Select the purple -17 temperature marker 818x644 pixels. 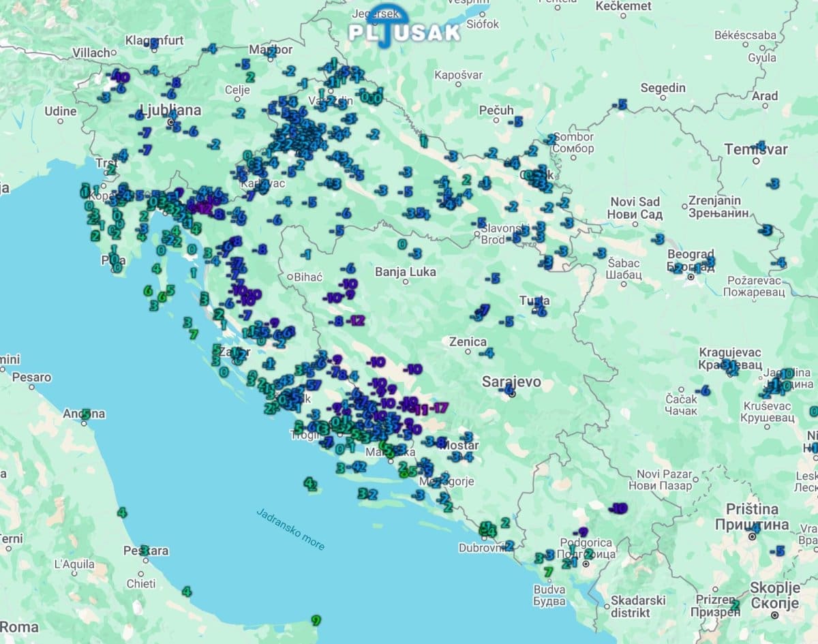(x=440, y=408)
